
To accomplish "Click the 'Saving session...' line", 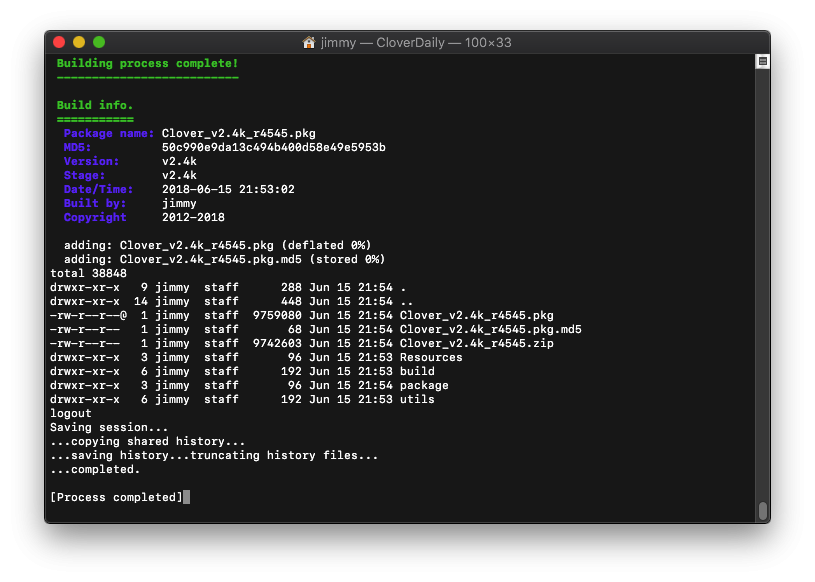I will [x=109, y=428].
